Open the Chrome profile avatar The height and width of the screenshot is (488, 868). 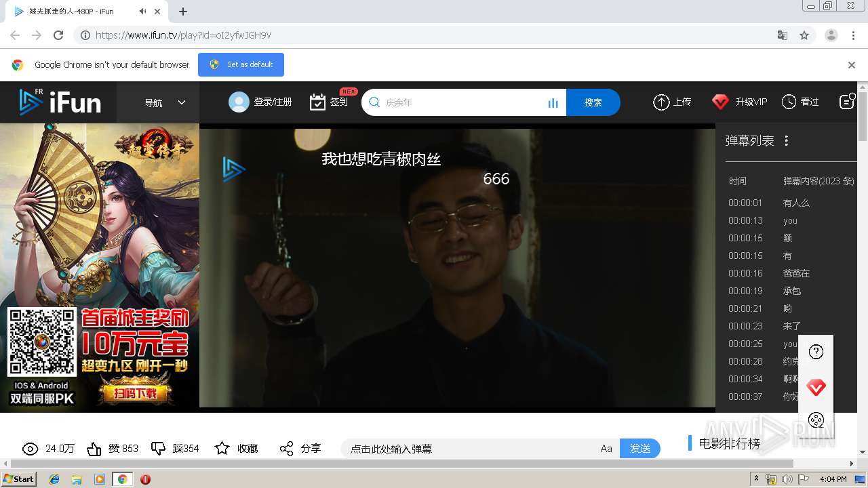click(x=831, y=35)
